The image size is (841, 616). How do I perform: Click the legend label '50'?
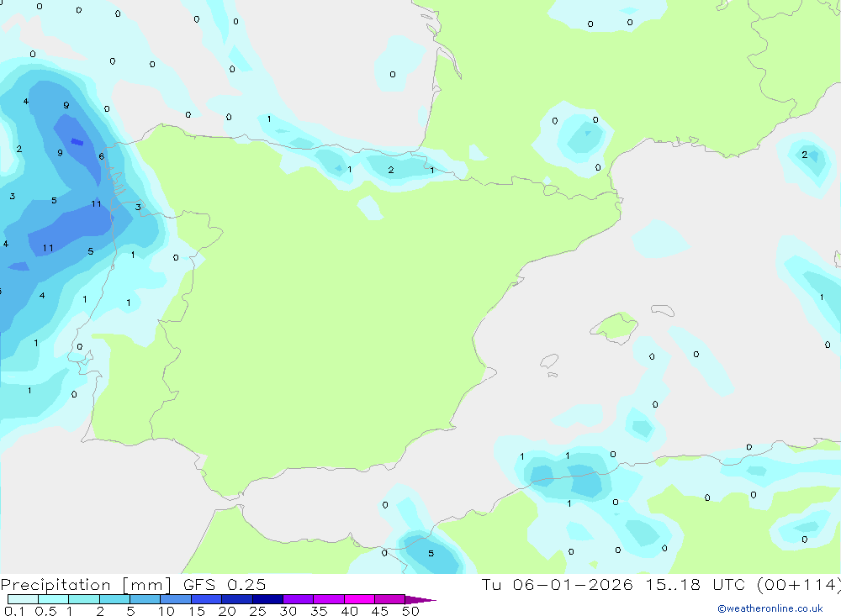point(410,611)
